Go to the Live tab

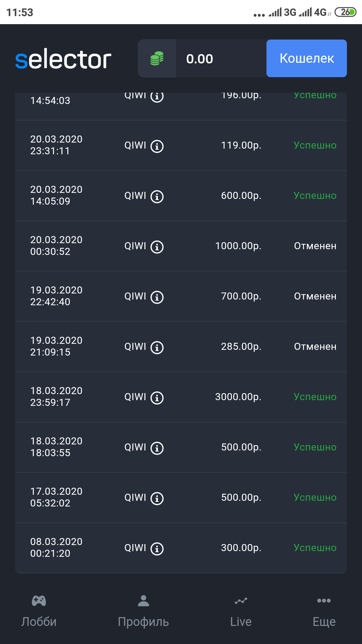click(241, 611)
